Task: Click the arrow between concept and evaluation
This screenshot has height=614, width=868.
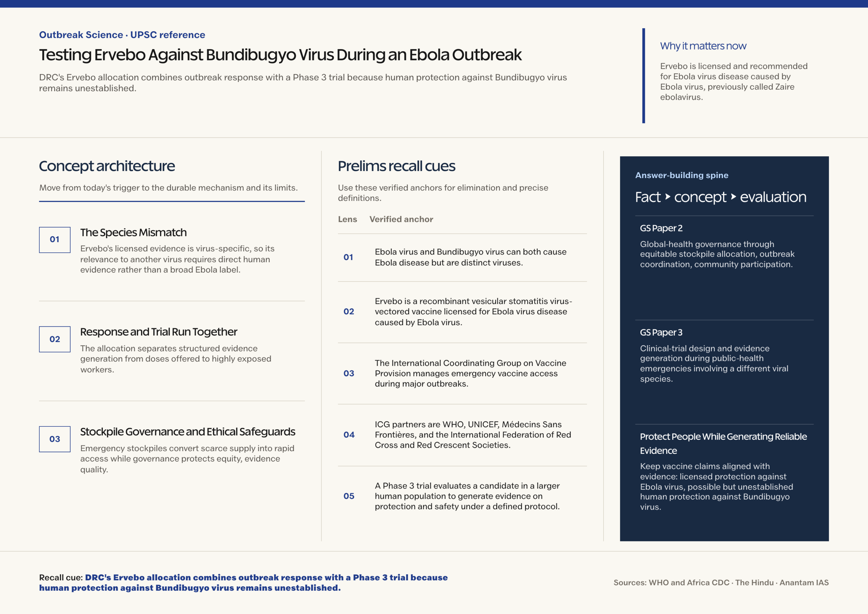Action: pyautogui.click(x=733, y=197)
